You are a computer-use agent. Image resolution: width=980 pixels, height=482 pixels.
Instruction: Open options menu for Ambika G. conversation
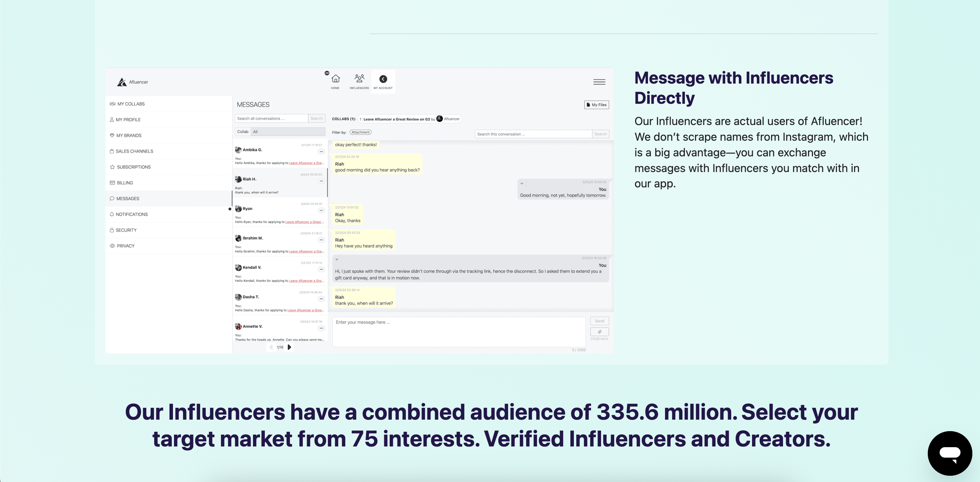[x=322, y=151]
